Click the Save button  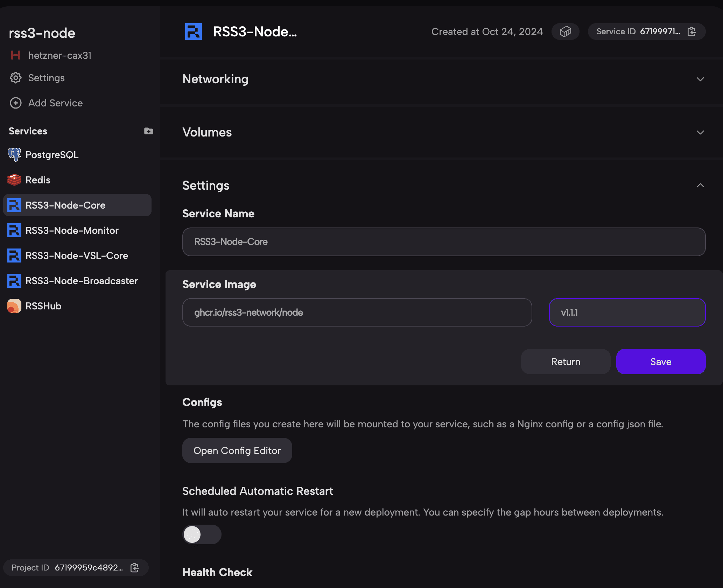(661, 362)
